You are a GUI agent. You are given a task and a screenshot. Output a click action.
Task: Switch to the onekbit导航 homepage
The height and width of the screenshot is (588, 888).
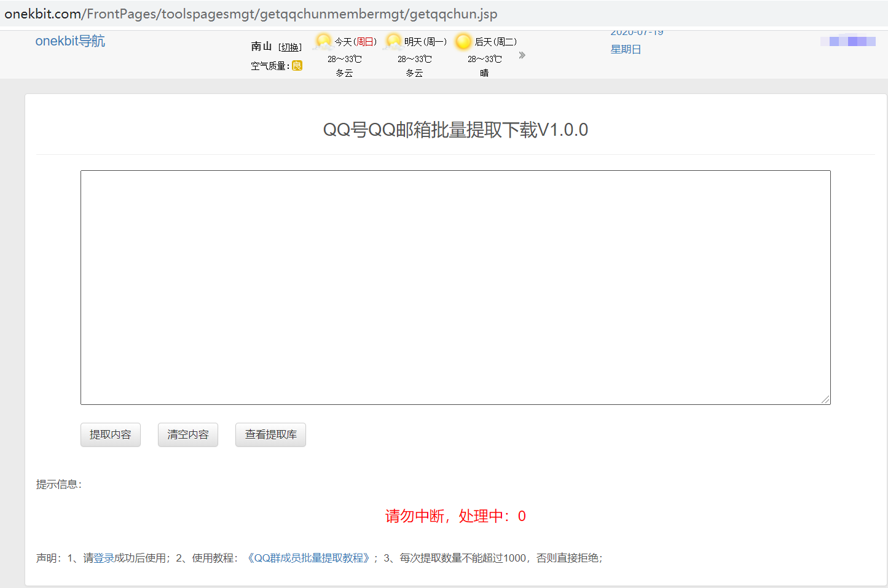[x=70, y=41]
